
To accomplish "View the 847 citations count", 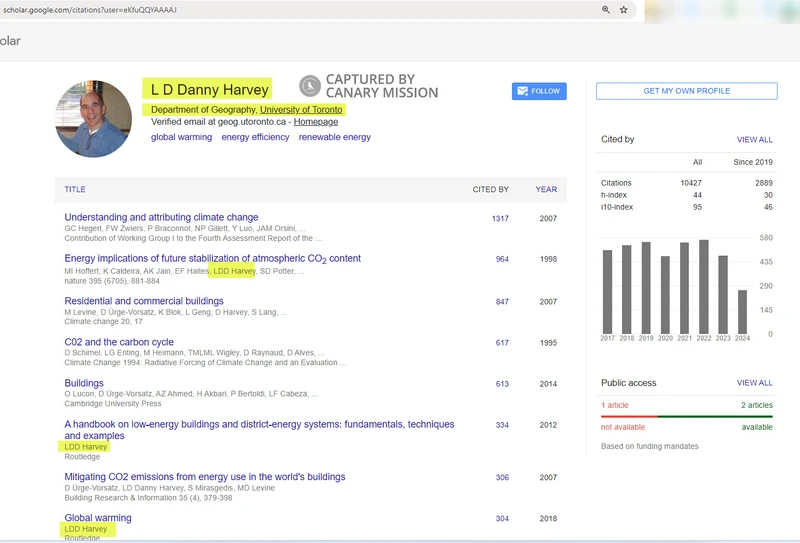I will point(502,302).
